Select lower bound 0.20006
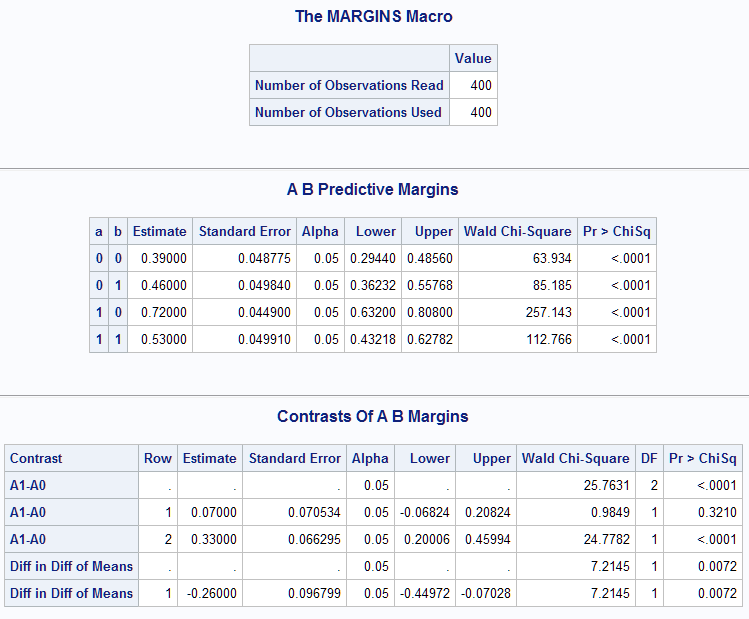 427,539
